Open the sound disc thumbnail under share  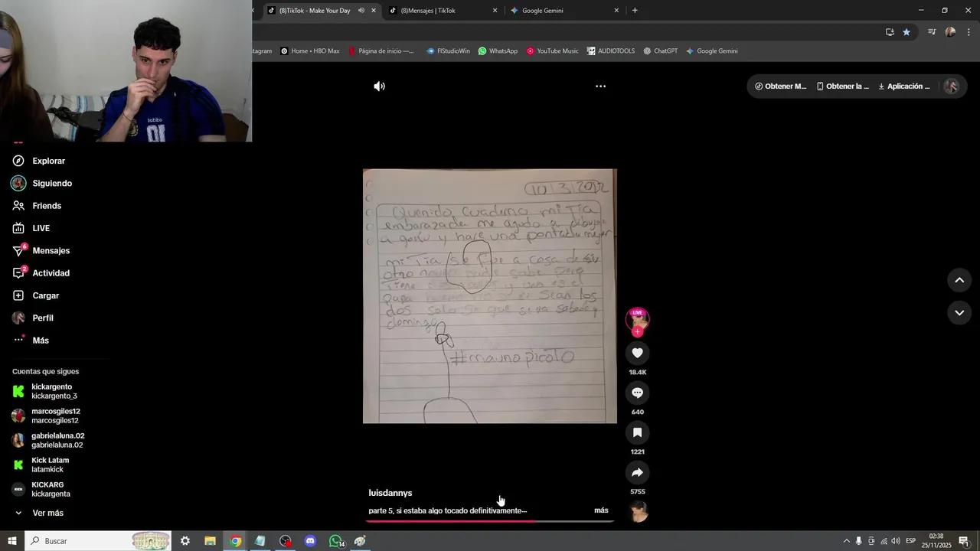(x=638, y=512)
